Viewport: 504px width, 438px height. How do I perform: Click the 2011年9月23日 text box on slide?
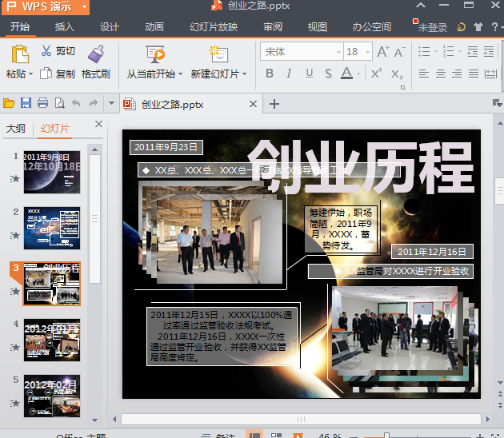[166, 147]
